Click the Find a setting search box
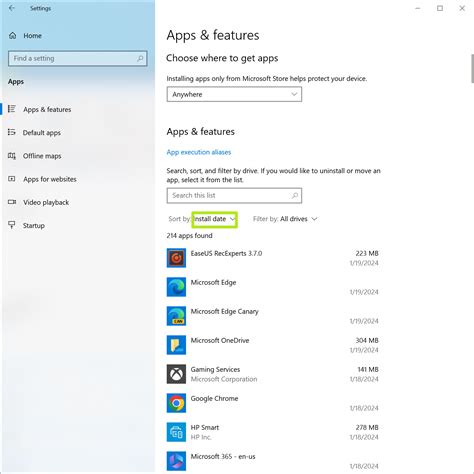The height and width of the screenshot is (474, 474). pyautogui.click(x=77, y=58)
